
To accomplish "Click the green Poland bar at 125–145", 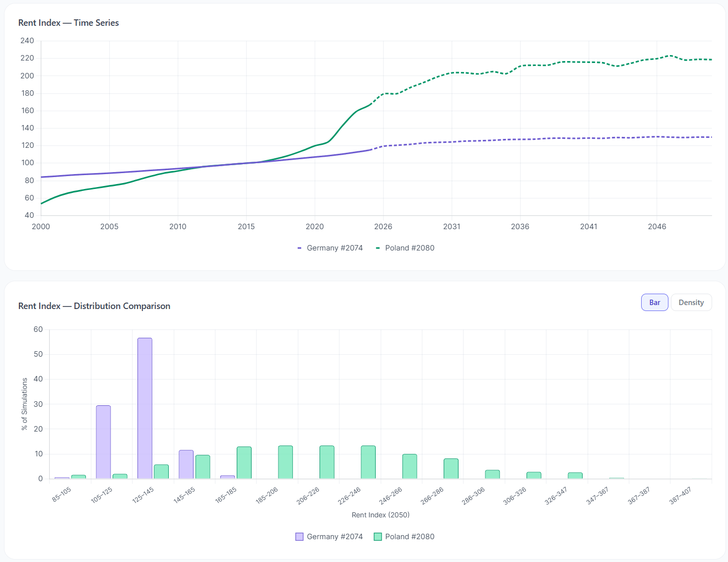I will coord(161,472).
